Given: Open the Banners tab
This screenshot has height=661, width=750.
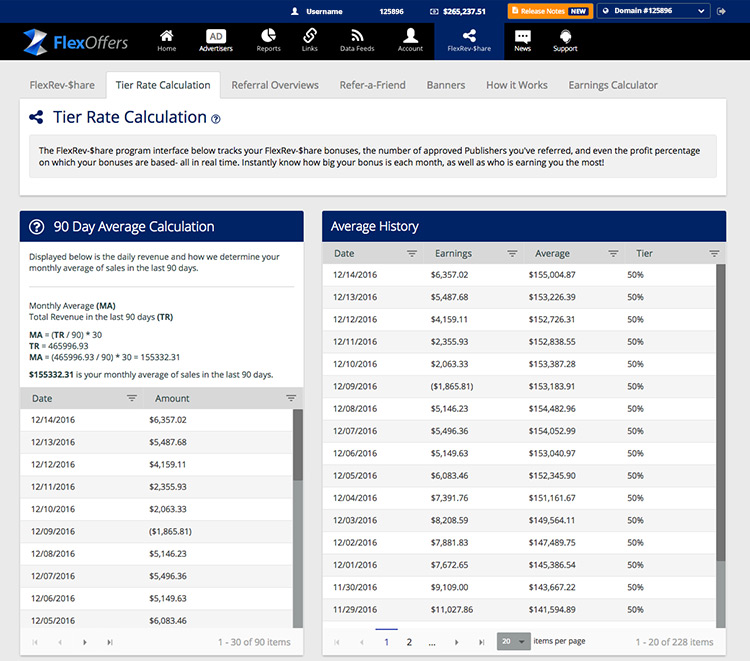Looking at the screenshot, I should pos(446,85).
